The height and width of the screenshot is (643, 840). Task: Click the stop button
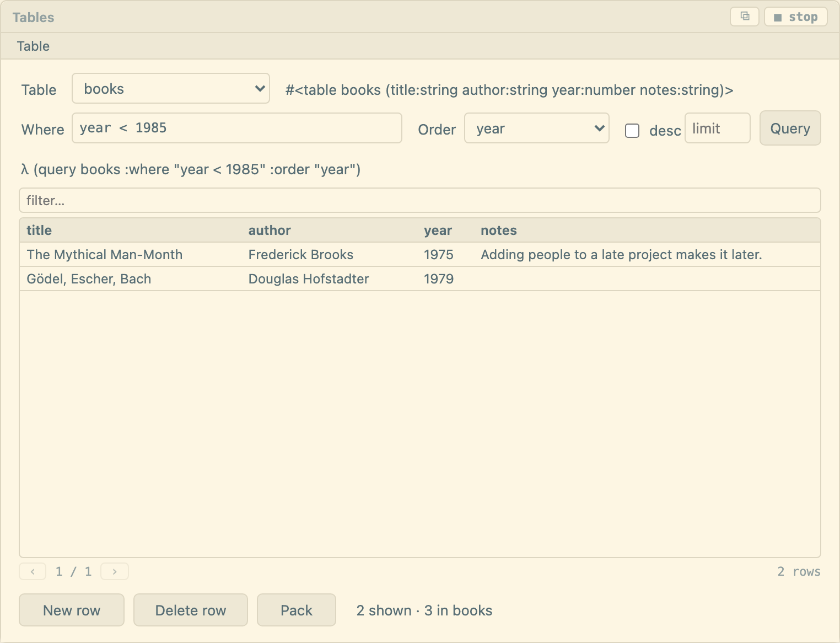(795, 17)
